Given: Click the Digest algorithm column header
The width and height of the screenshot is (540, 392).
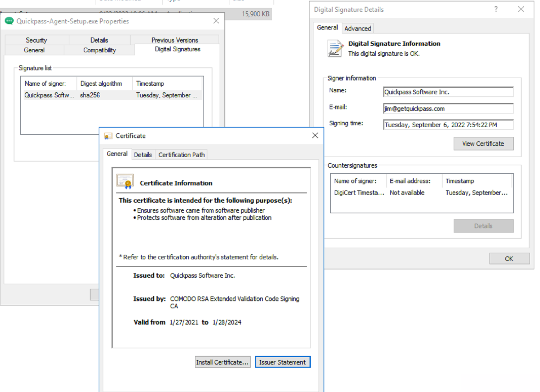Looking at the screenshot, I should point(105,84).
